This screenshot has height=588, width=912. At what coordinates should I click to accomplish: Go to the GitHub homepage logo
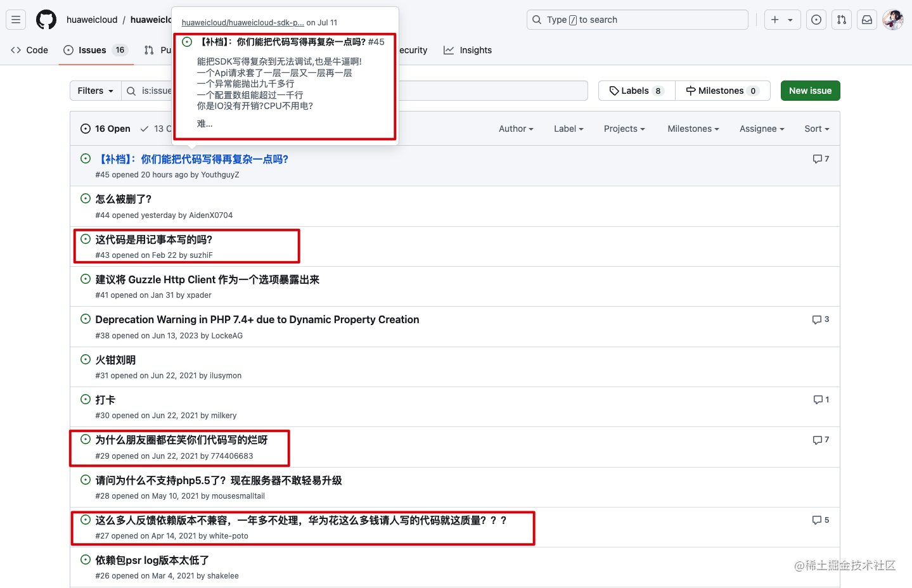[x=46, y=20]
